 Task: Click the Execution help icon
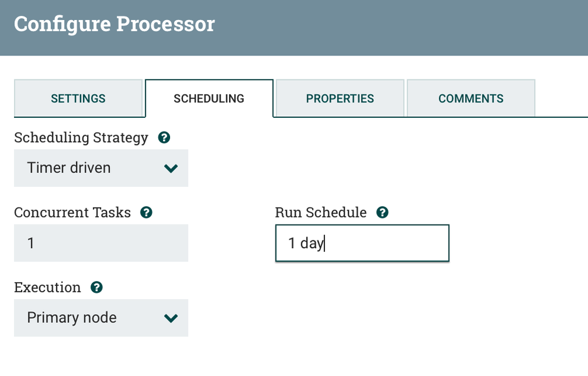click(97, 288)
